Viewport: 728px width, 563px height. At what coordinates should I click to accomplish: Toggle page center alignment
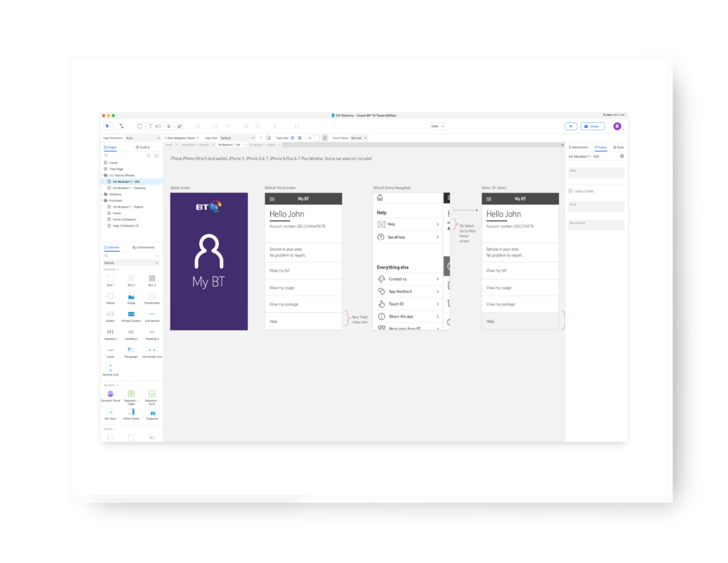tap(300, 137)
